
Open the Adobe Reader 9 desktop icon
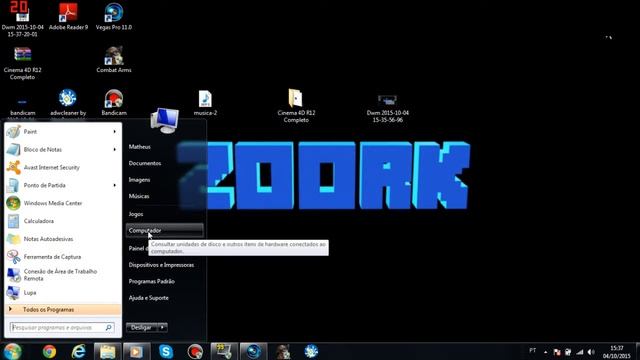[68, 16]
